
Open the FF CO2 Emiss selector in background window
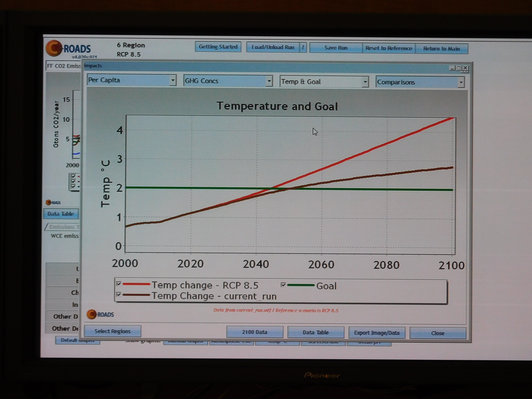[x=63, y=66]
